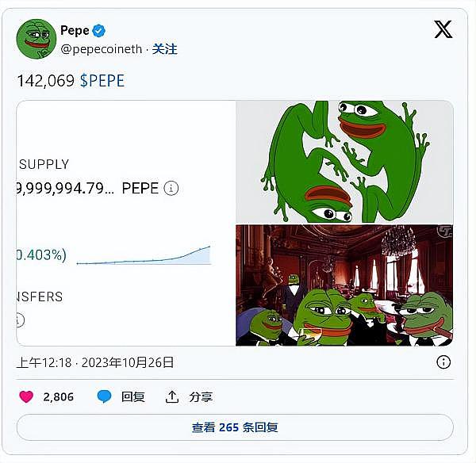
Task: Open the post timestamp 上午12:18
Action: click(x=44, y=362)
